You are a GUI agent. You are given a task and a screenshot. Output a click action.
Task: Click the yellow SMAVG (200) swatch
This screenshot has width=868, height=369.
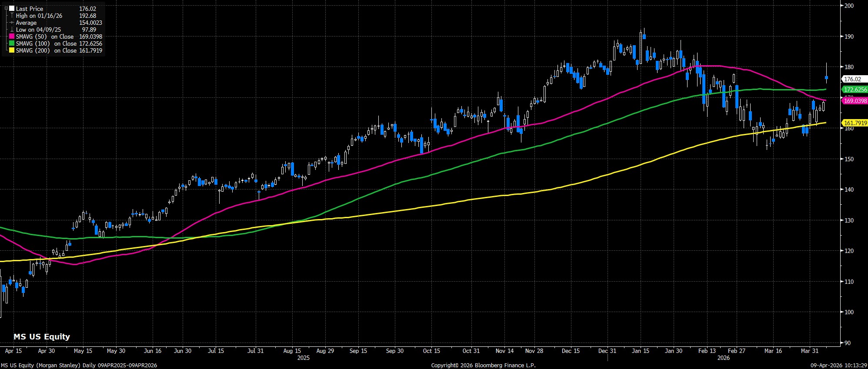click(12, 50)
